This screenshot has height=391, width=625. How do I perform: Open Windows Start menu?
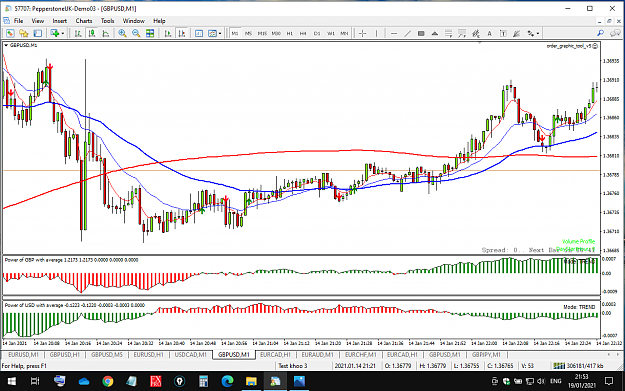point(12,381)
